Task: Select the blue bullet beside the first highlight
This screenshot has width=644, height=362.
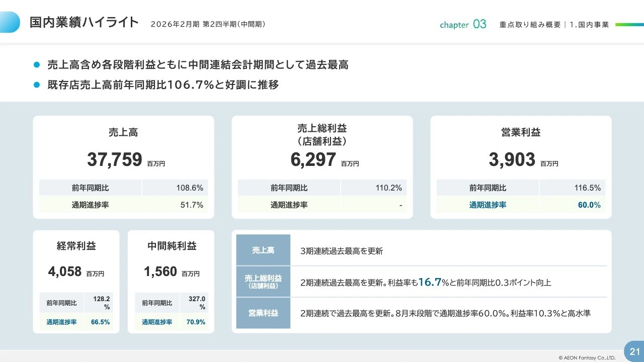Action: pyautogui.click(x=35, y=64)
